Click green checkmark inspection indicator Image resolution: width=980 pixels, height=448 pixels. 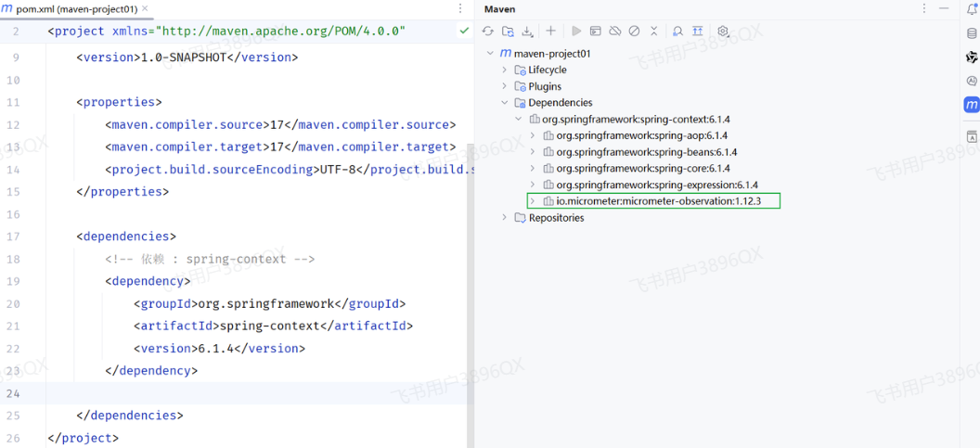[464, 30]
